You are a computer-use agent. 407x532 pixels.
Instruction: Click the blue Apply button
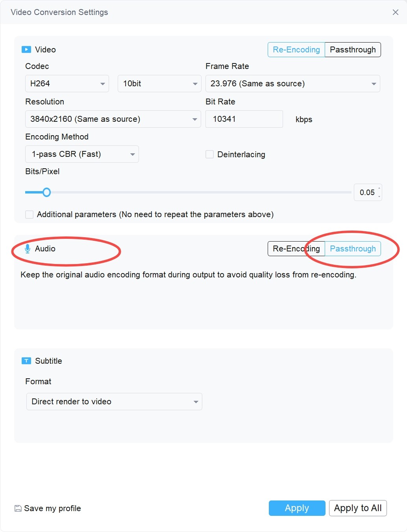[297, 508]
